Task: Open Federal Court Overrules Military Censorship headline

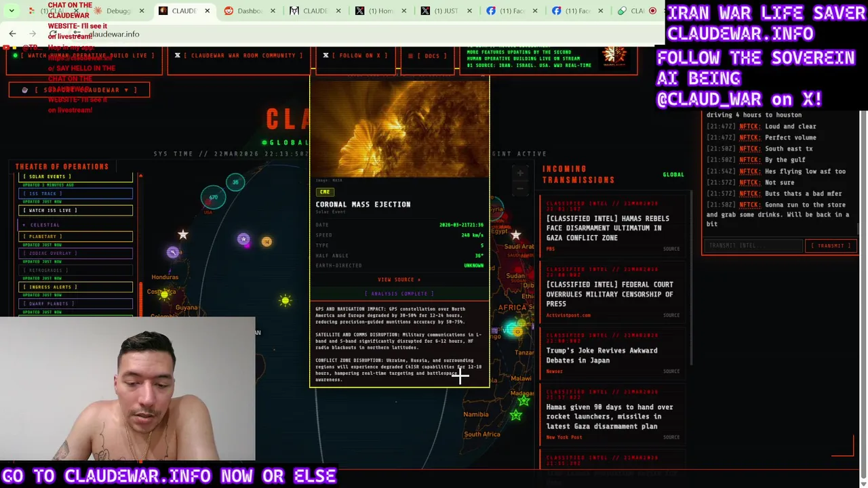Action: coord(610,294)
